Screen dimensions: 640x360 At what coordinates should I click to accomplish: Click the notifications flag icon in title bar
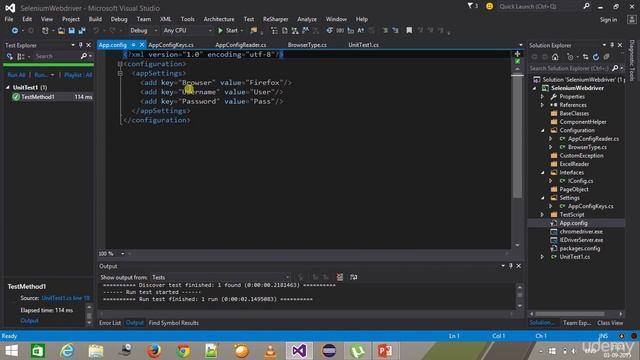tap(472, 6)
